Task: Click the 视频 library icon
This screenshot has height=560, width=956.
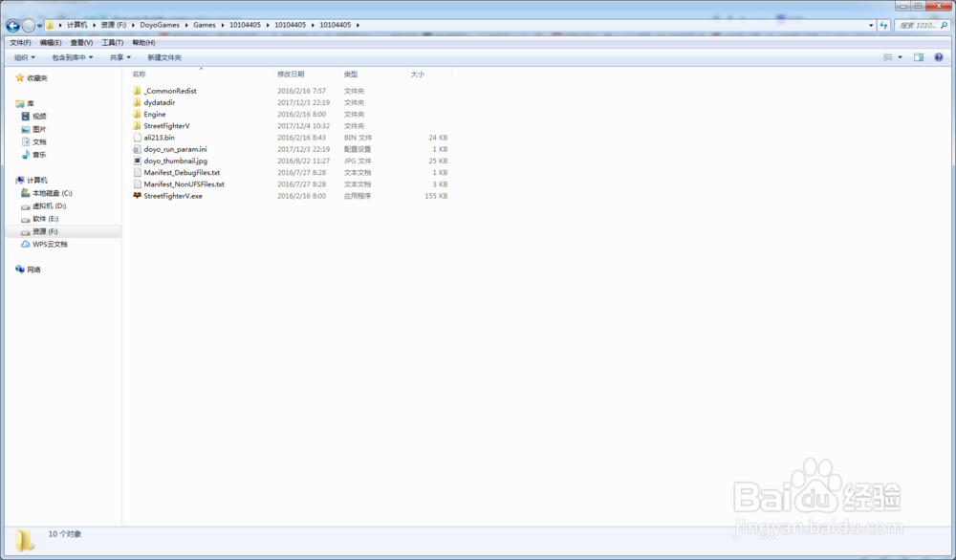Action: point(26,117)
